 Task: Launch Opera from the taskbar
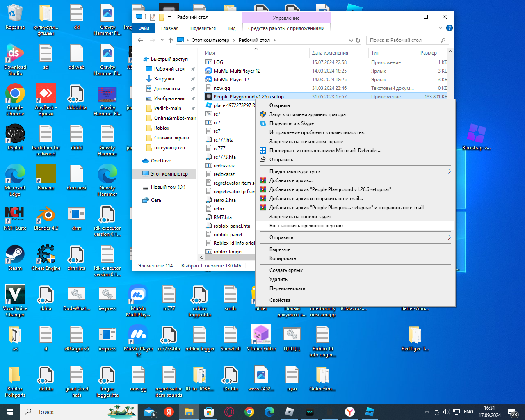229,412
